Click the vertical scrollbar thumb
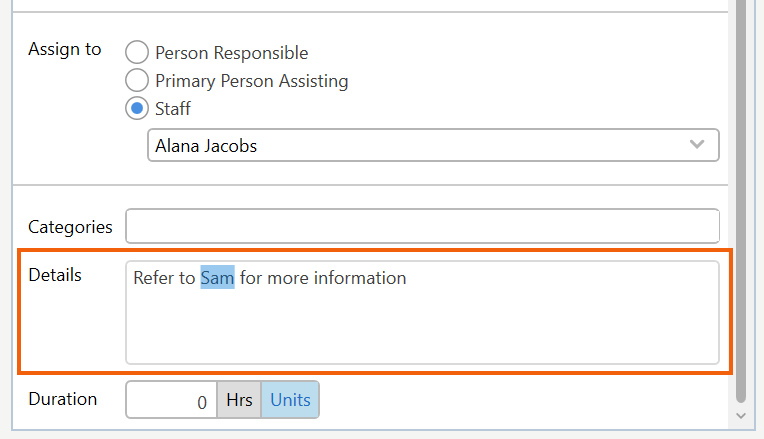The image size is (764, 439). click(x=740, y=200)
